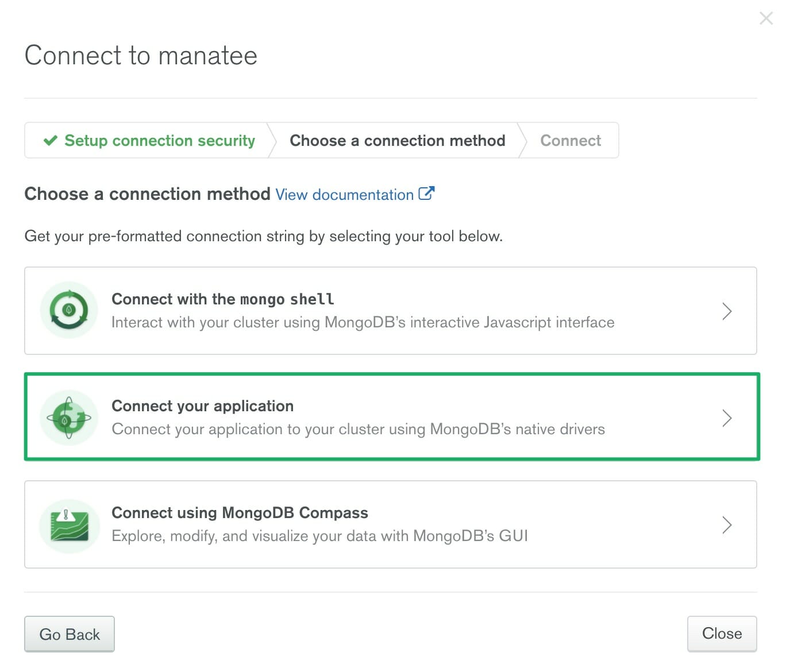Switch to the Connect step

571,141
